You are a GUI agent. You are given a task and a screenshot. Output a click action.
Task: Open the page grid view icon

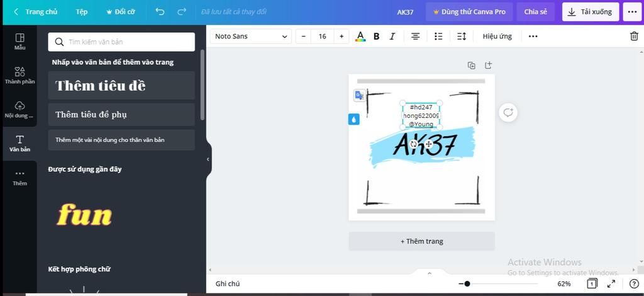click(x=592, y=283)
